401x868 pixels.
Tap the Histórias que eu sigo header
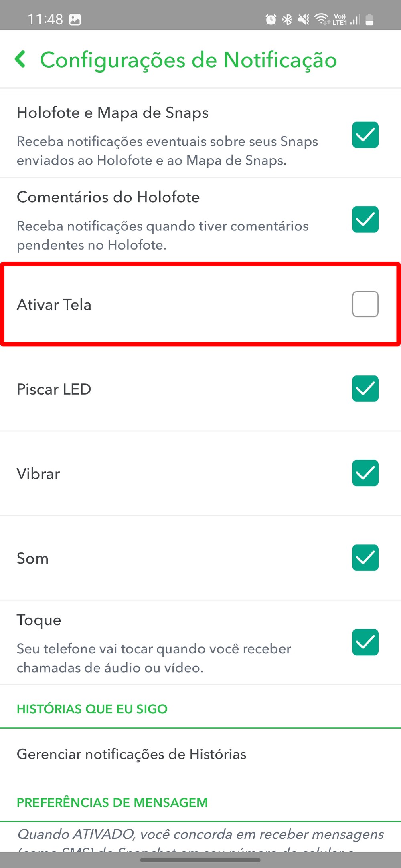[x=92, y=709]
